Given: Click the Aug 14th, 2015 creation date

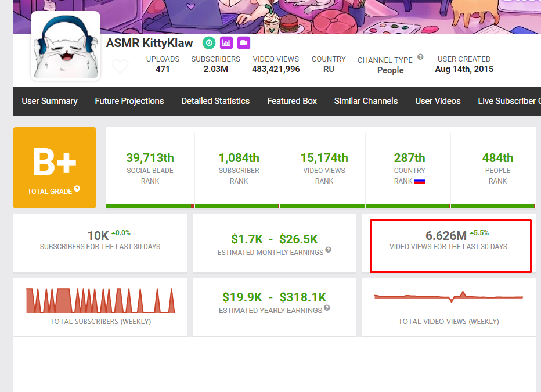Looking at the screenshot, I should [x=464, y=69].
